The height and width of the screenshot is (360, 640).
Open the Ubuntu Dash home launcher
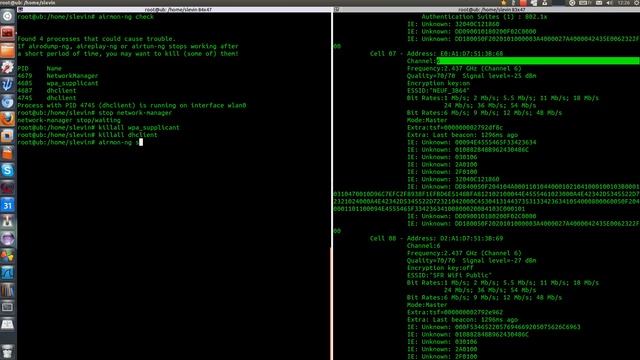tap(7, 16)
